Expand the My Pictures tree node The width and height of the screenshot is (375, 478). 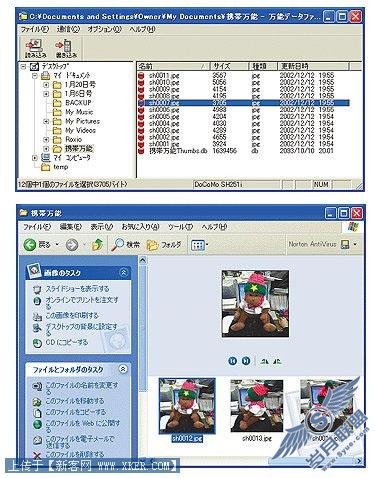pyautogui.click(x=46, y=121)
